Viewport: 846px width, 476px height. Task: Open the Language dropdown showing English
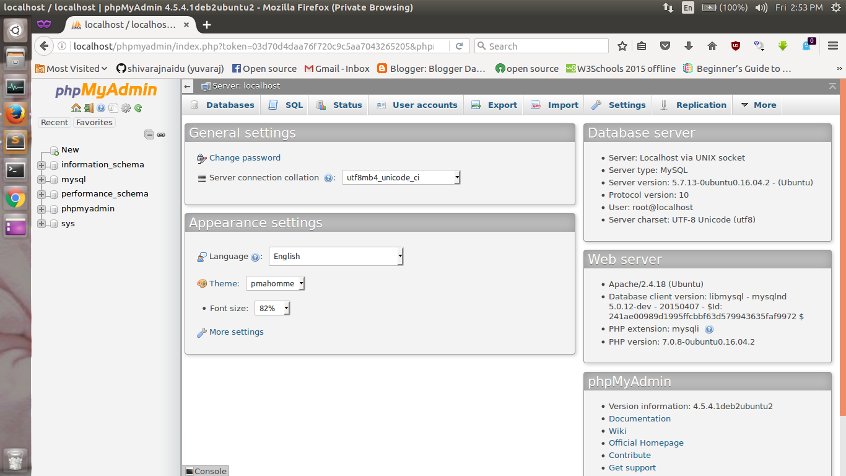[336, 256]
